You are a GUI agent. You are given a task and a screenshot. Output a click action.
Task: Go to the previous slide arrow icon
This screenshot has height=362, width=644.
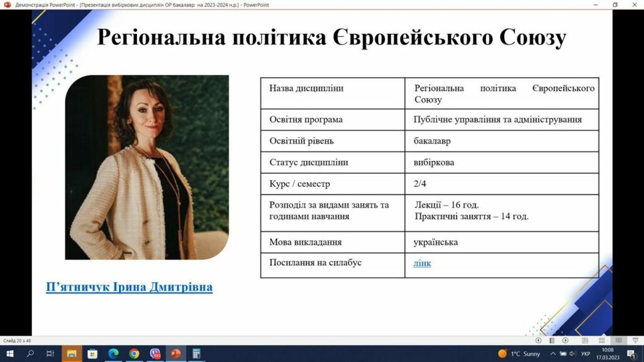(x=538, y=340)
